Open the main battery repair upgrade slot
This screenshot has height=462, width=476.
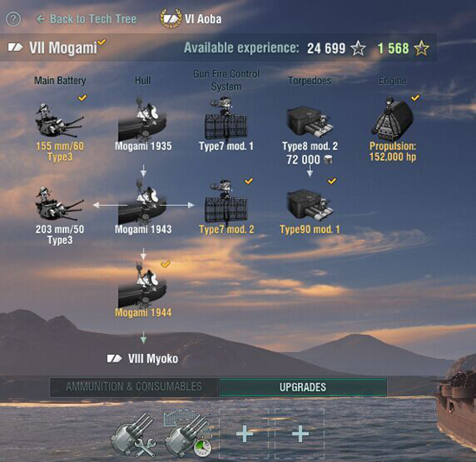coord(133,434)
